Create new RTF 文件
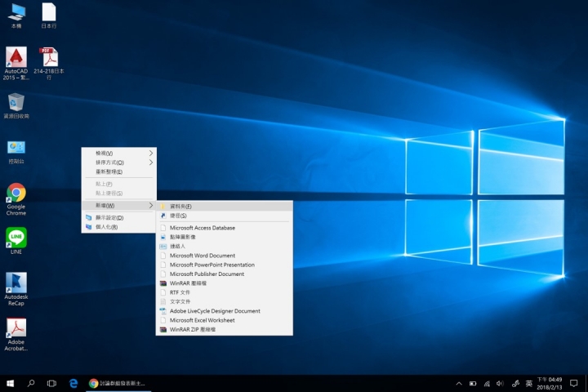The image size is (588, 392). (225, 292)
